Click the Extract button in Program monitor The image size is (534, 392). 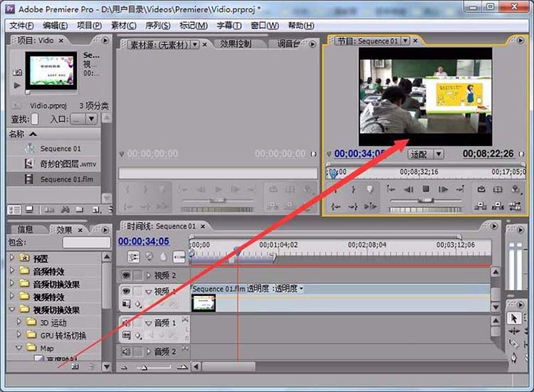[498, 206]
